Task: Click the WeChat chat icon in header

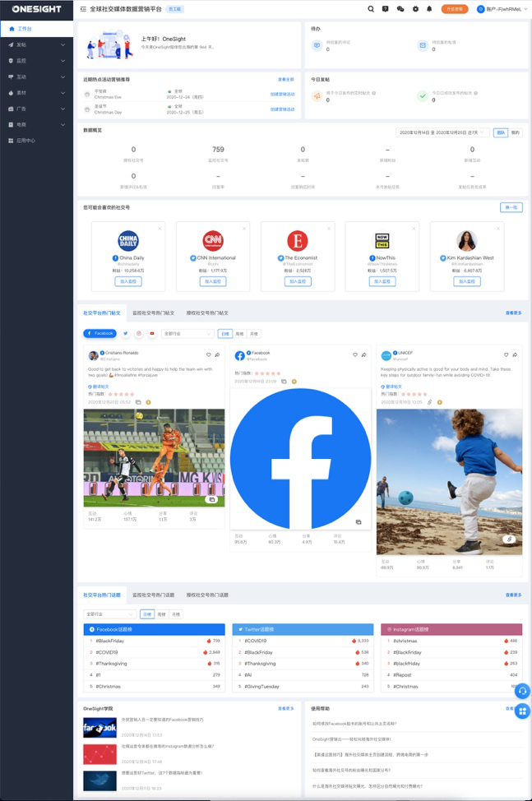Action: point(400,9)
